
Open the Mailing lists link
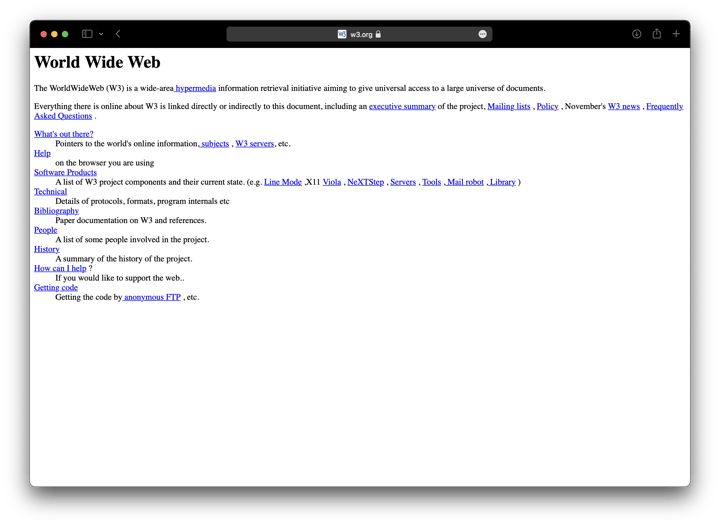509,106
